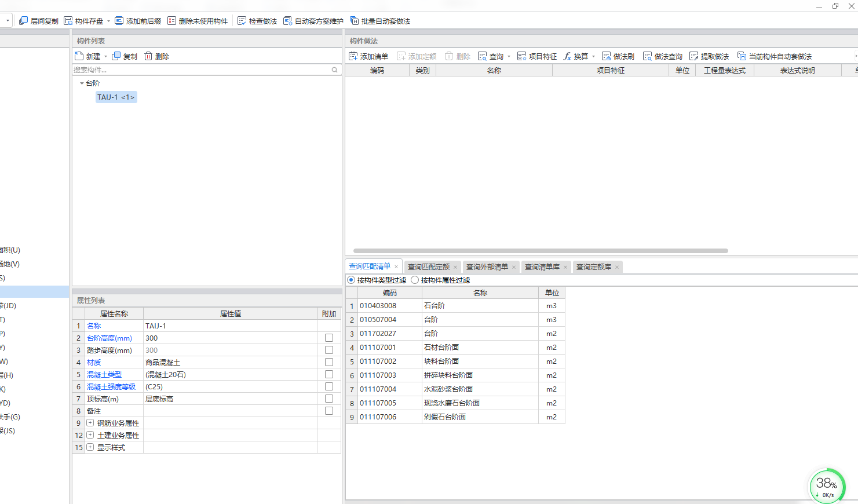
Task: Select the TAIJ-1 component
Action: pos(116,97)
